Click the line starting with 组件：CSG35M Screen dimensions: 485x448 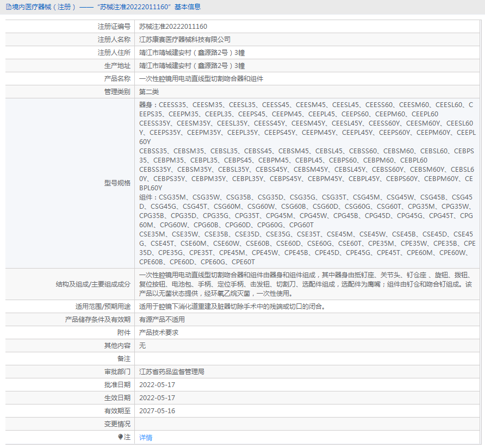tap(306, 197)
